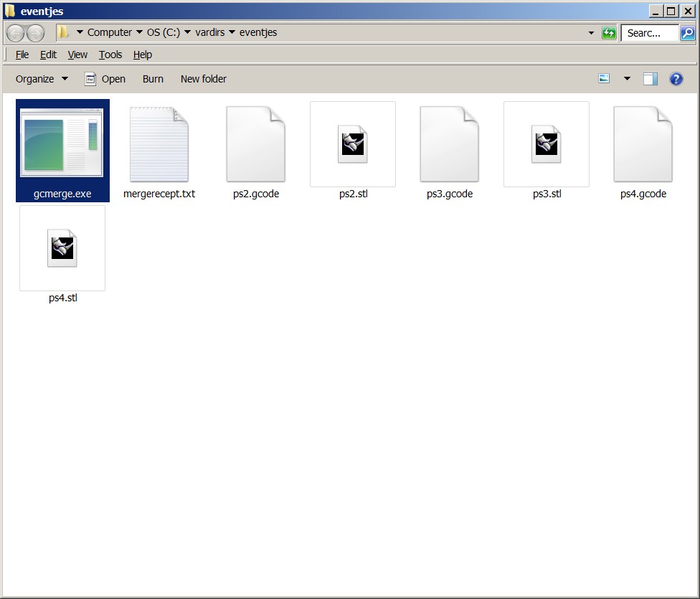Open the View menu
The width and height of the screenshot is (700, 599).
77,55
